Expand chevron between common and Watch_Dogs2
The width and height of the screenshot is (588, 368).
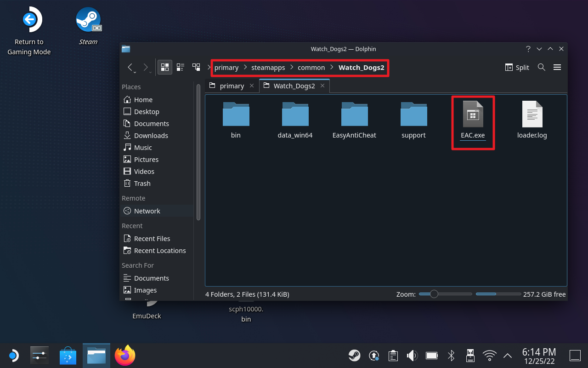click(x=332, y=68)
